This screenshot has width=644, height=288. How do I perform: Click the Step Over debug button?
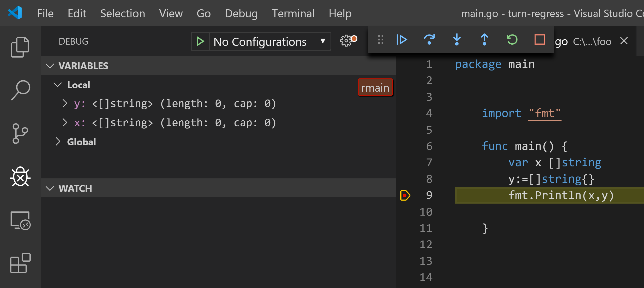[x=429, y=40]
